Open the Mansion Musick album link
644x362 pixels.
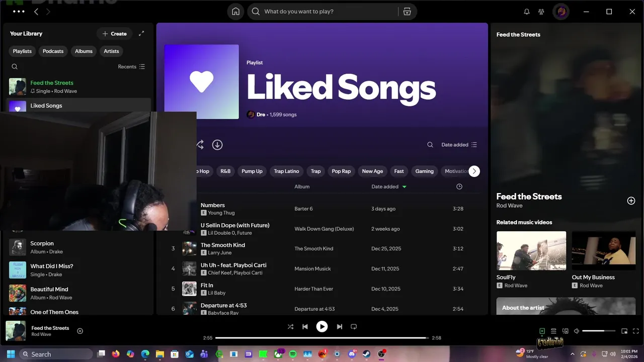pyautogui.click(x=312, y=269)
